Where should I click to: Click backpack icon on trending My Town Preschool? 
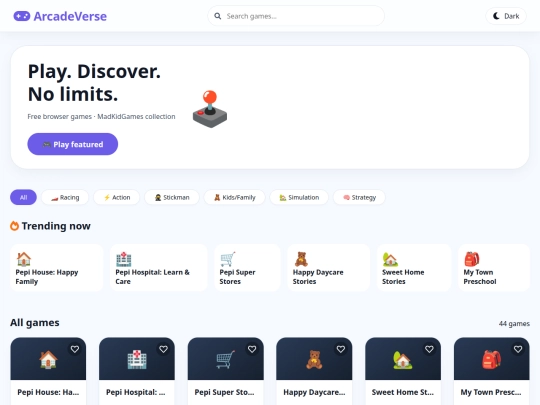pyautogui.click(x=471, y=259)
